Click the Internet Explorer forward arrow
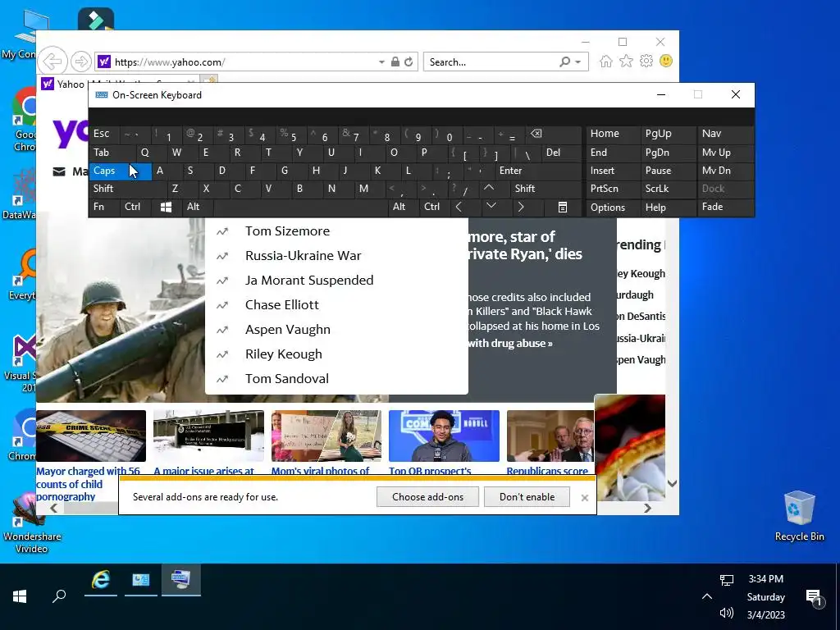This screenshot has width=840, height=630. [80, 62]
